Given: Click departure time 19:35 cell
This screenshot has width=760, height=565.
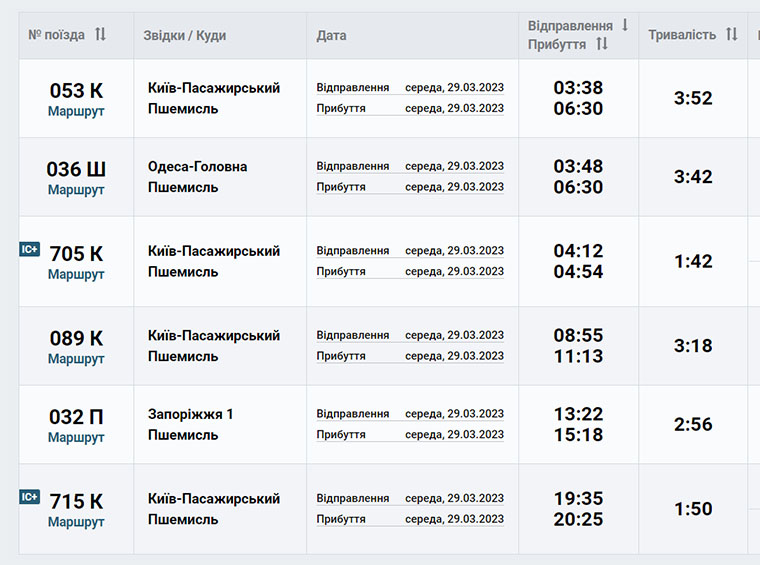Looking at the screenshot, I should coord(578,498).
